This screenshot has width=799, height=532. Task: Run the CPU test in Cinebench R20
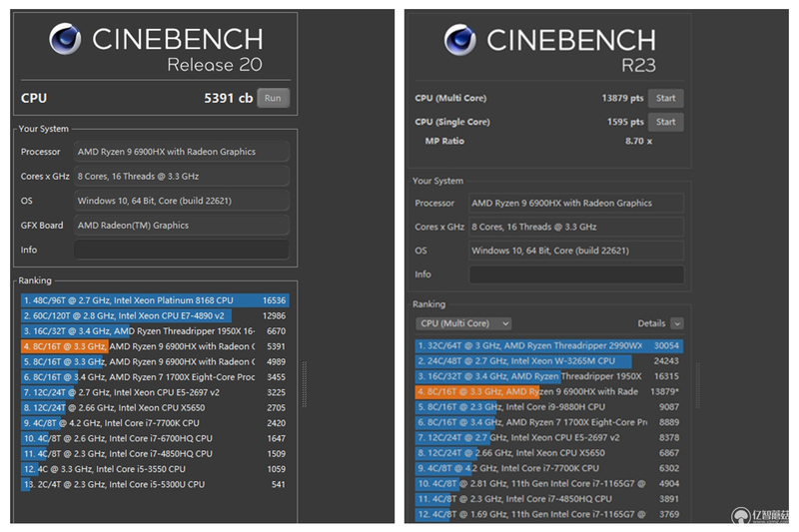pos(273,98)
